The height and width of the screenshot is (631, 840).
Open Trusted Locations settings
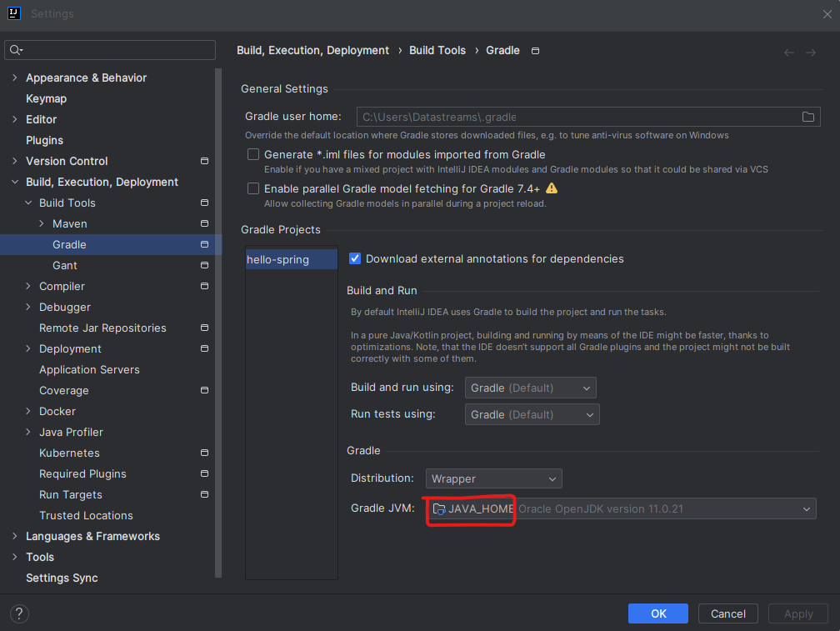[86, 515]
